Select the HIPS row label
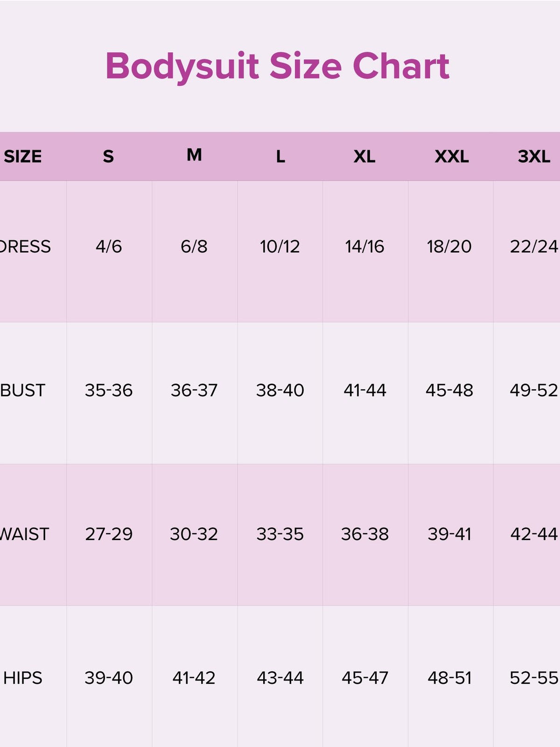The image size is (560, 747). point(23,678)
